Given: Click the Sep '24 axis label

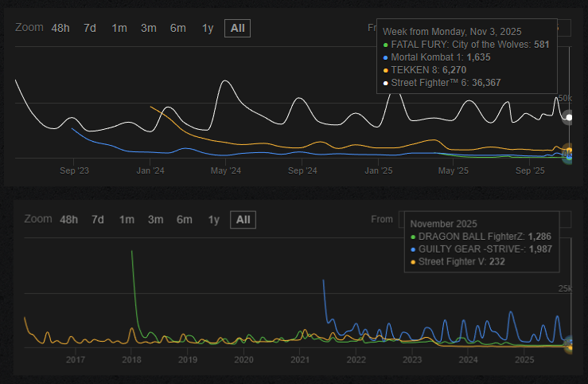Looking at the screenshot, I should 302,170.
